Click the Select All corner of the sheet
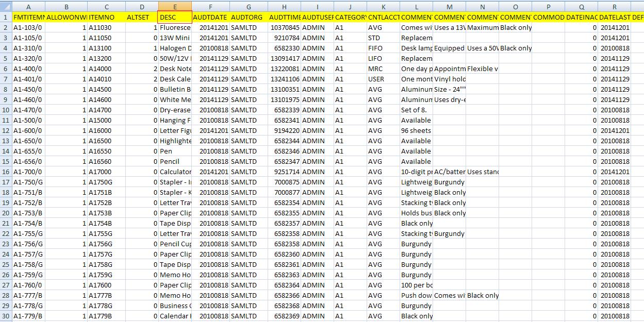The image size is (644, 322). pos(6,7)
